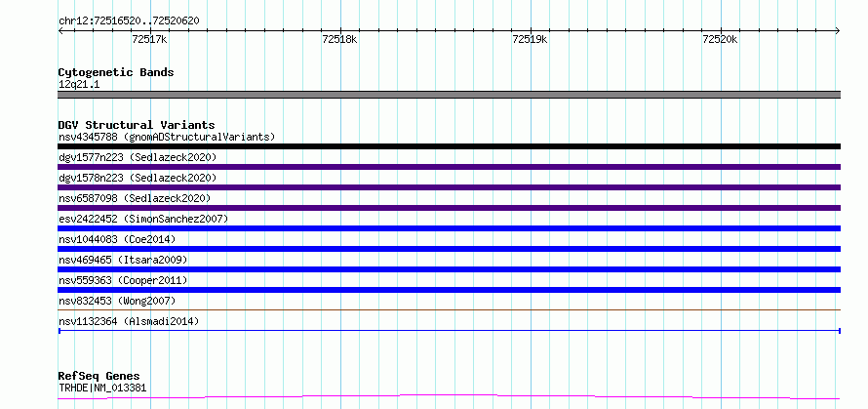
Task: Select the blue nsv469465 variant bar
Action: (x=449, y=269)
